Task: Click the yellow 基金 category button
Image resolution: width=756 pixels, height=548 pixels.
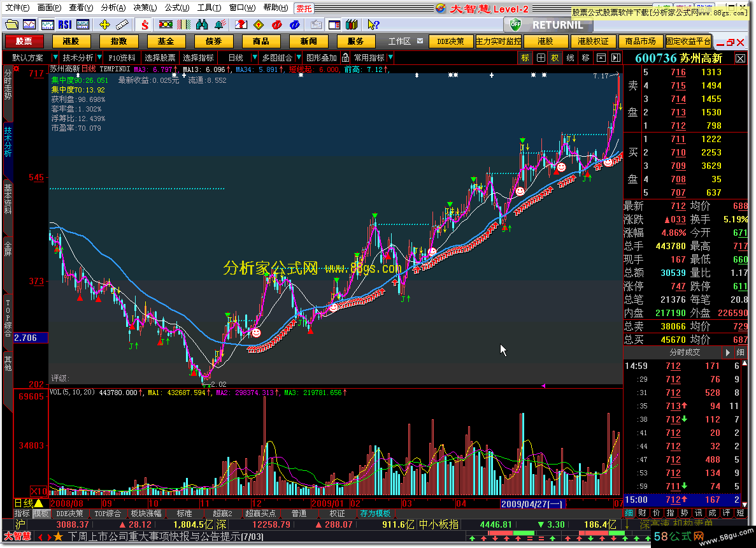Action: tap(166, 41)
